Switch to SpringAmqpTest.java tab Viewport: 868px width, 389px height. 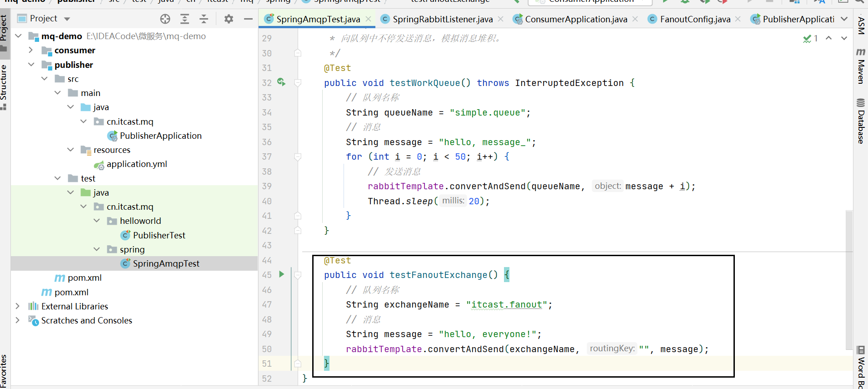pos(318,19)
